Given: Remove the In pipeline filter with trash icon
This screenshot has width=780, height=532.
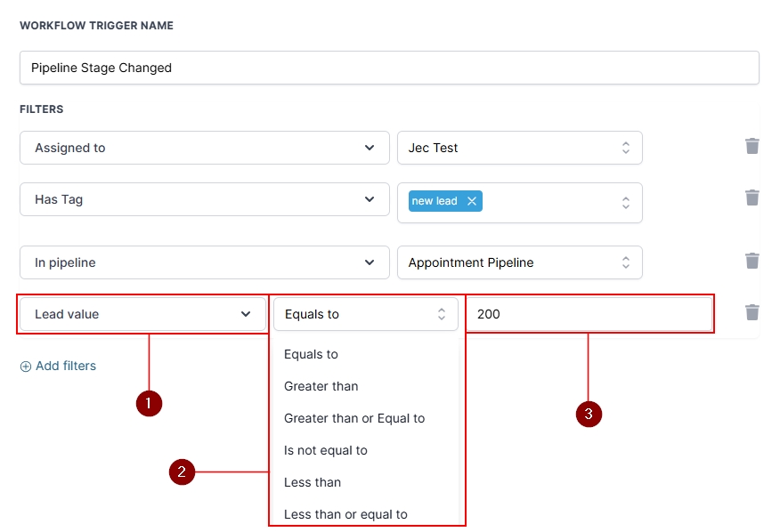Looking at the screenshot, I should click(752, 261).
